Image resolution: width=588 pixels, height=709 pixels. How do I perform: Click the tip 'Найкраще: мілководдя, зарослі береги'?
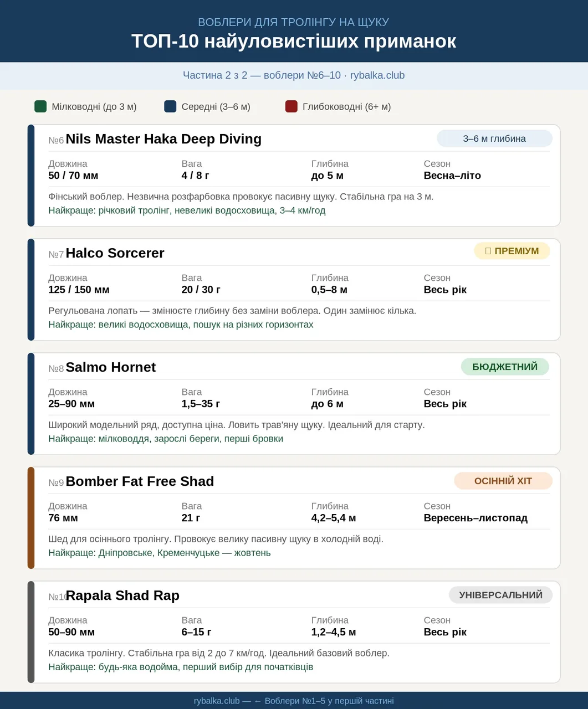[x=134, y=439]
